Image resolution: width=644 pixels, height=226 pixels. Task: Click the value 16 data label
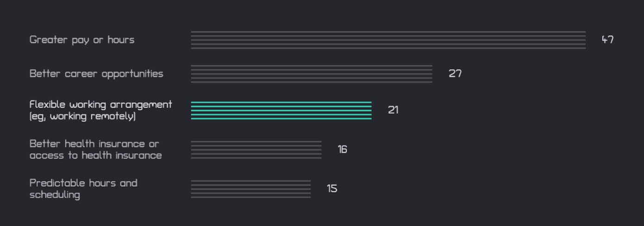[x=342, y=150]
